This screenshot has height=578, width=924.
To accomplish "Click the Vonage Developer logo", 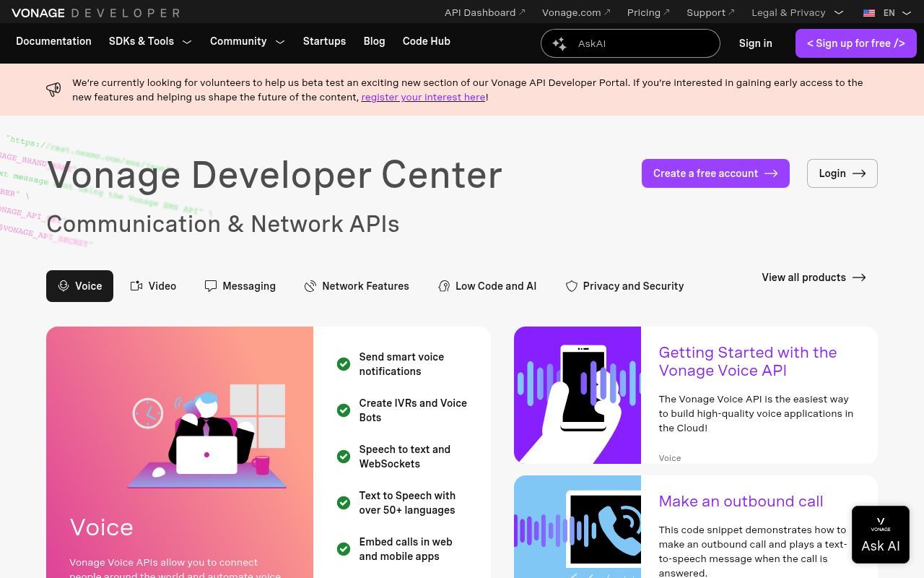I will [95, 12].
